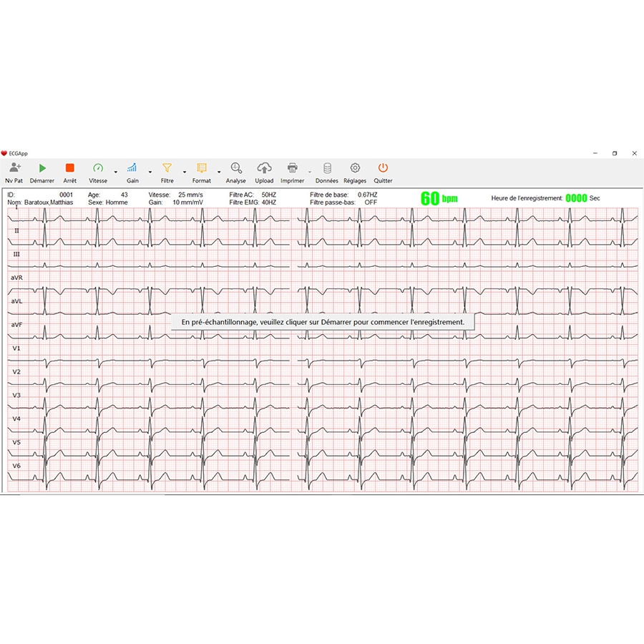Print the ECG using Imprimer icon
644x644 pixels.
pos(292,168)
